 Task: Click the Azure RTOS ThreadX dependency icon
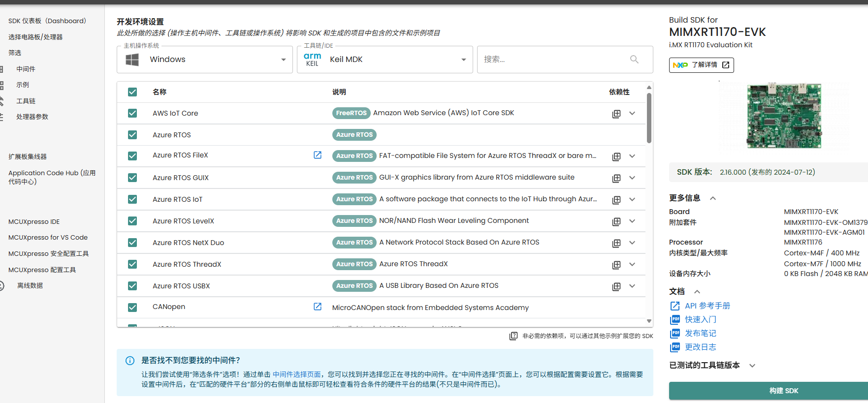click(616, 265)
